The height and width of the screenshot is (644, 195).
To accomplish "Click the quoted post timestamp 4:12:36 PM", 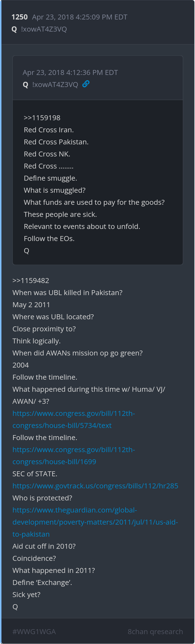I will (x=70, y=72).
